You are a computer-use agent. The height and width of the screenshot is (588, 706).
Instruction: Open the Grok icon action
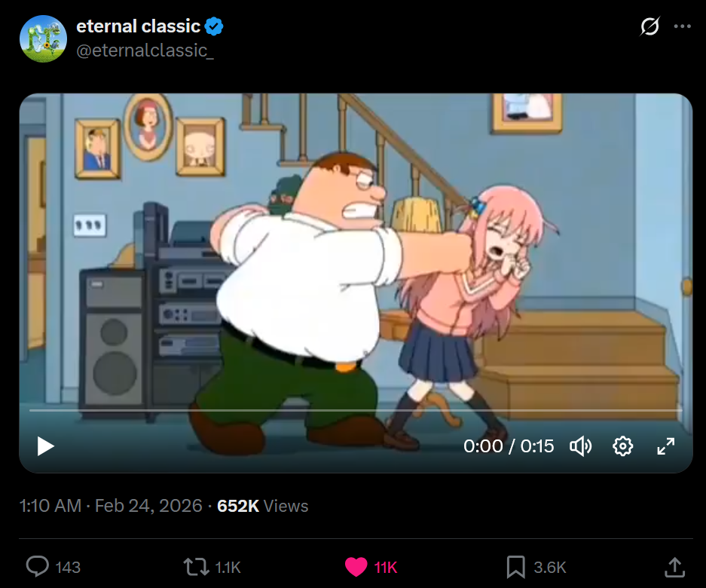(649, 26)
